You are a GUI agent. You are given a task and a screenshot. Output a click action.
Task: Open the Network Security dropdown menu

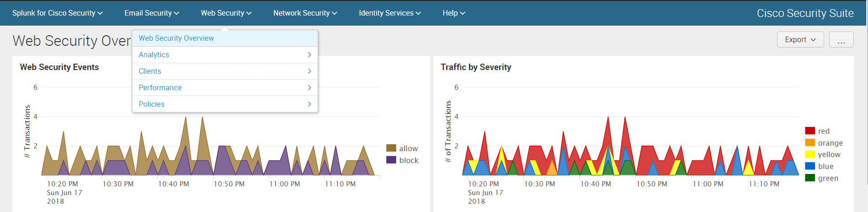[x=305, y=13]
